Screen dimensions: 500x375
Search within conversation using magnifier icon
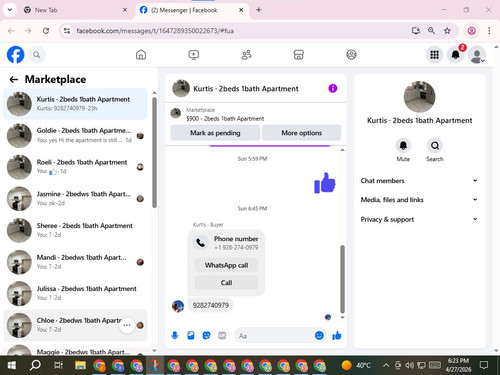click(435, 146)
